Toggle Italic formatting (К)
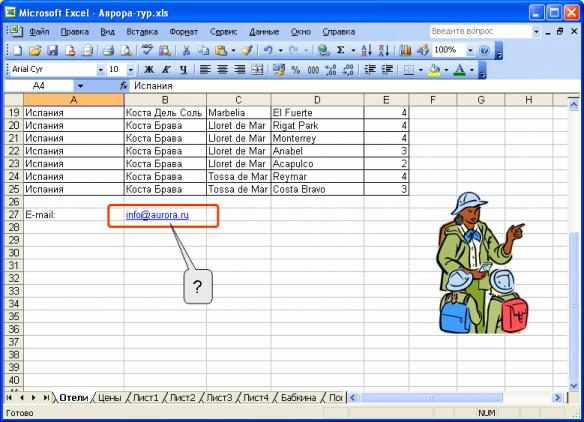The width and height of the screenshot is (584, 422). pyautogui.click(x=166, y=70)
